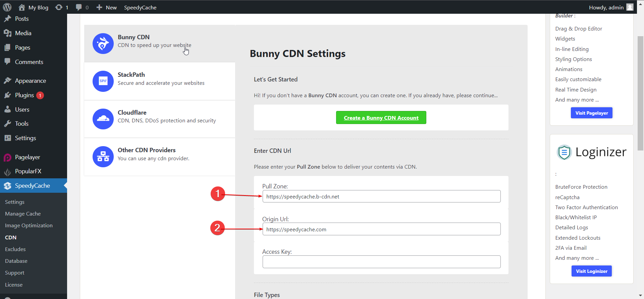Open the updates icon in admin bar
Screen dimensions: 644x299
[x=59, y=7]
